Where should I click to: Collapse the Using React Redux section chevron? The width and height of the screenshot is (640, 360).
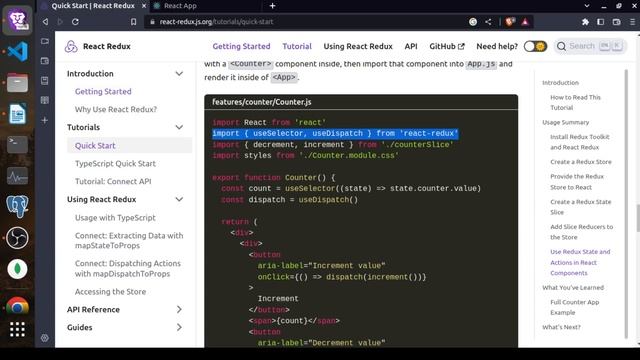tap(179, 199)
